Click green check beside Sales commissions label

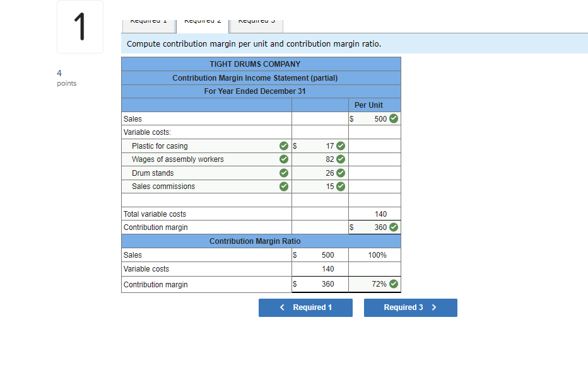(x=284, y=186)
